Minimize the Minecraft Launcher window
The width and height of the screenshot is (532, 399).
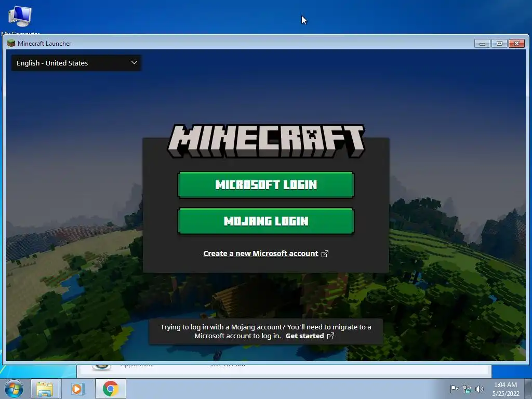tap(482, 44)
